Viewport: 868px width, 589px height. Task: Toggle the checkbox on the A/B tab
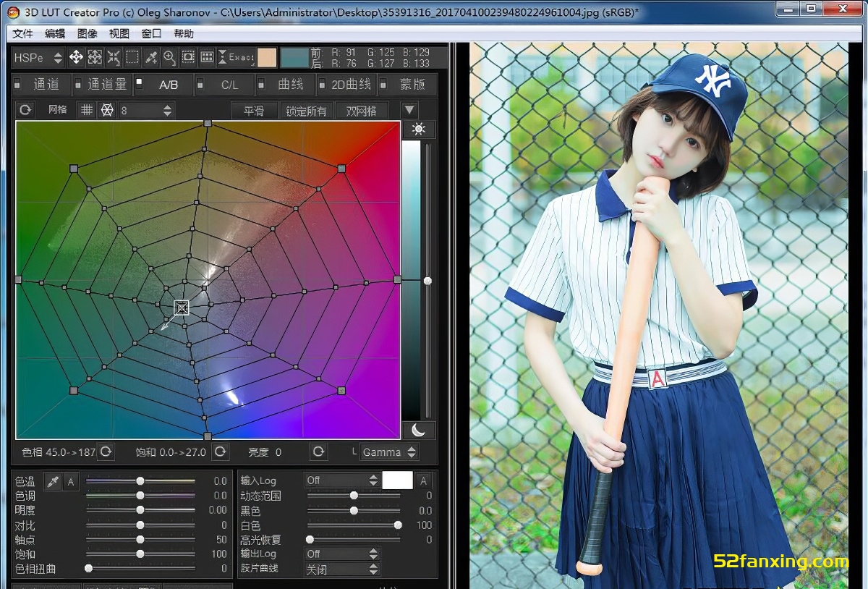pos(139,82)
